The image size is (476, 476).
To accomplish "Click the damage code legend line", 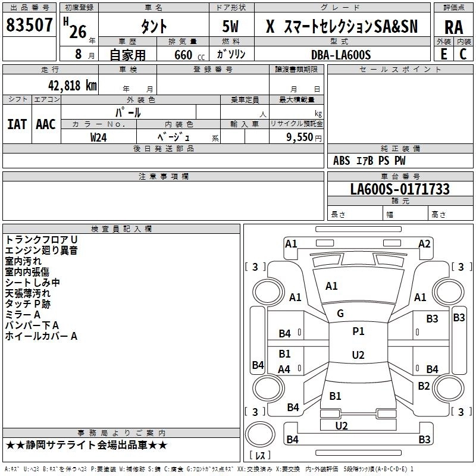I will coord(209,469).
